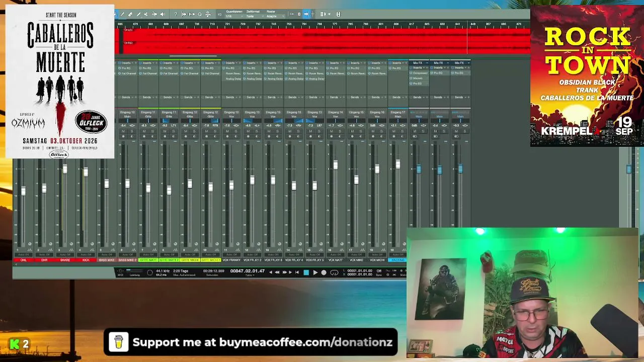Select the BACKING channel name label
The width and height of the screenshot is (644, 362).
click(x=398, y=260)
